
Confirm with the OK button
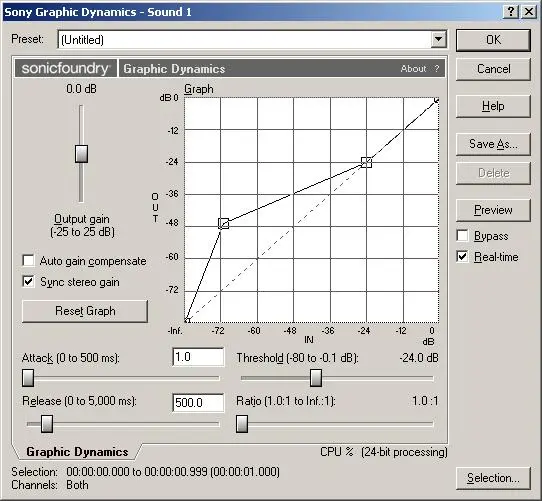click(493, 40)
